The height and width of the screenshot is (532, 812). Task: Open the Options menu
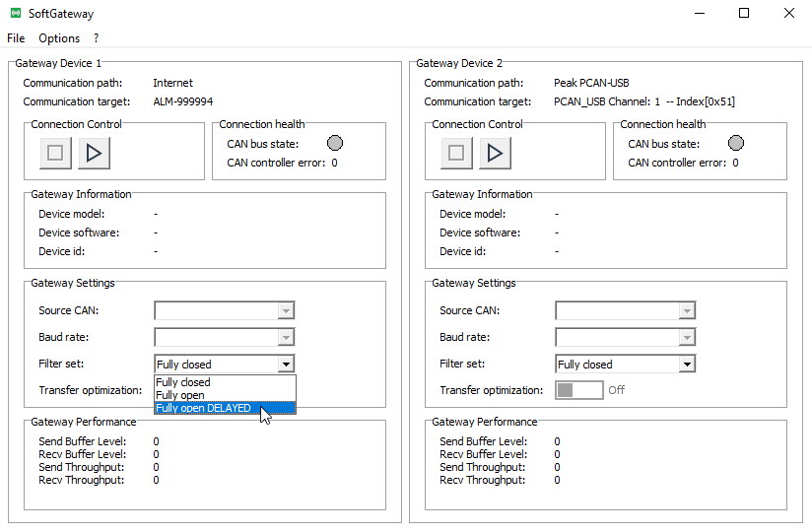coord(59,38)
